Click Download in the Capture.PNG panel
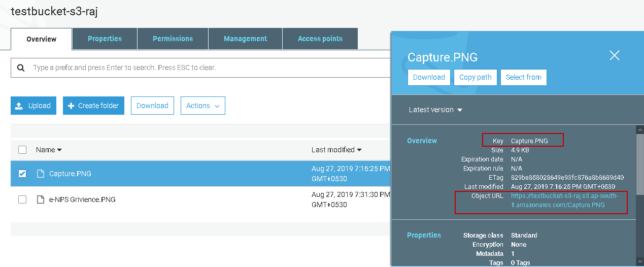 pyautogui.click(x=429, y=77)
